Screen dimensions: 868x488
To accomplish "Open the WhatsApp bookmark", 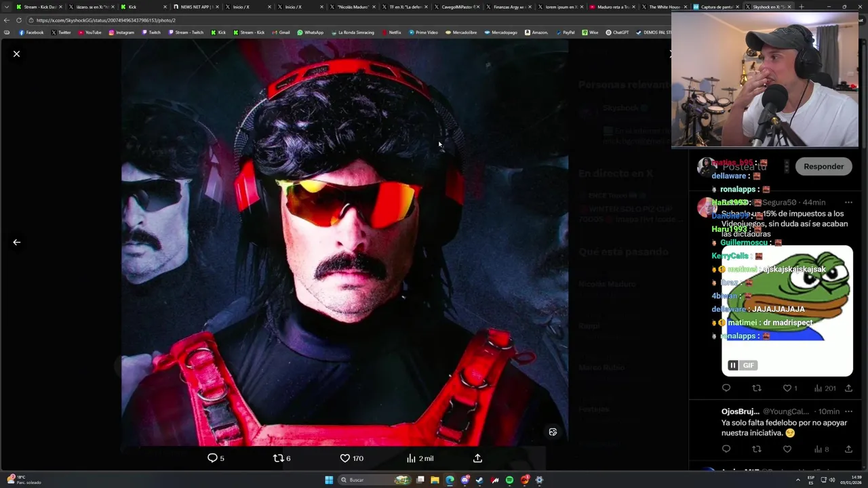I will click(x=311, y=33).
